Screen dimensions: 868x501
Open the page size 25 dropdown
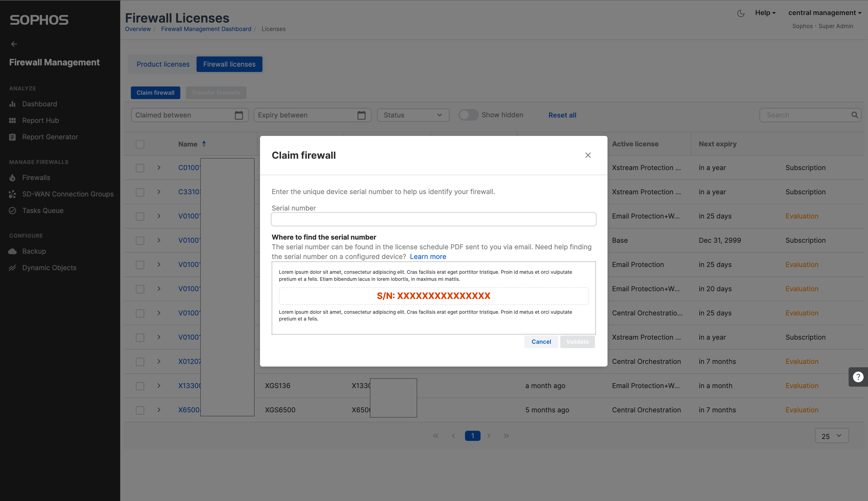tap(831, 436)
